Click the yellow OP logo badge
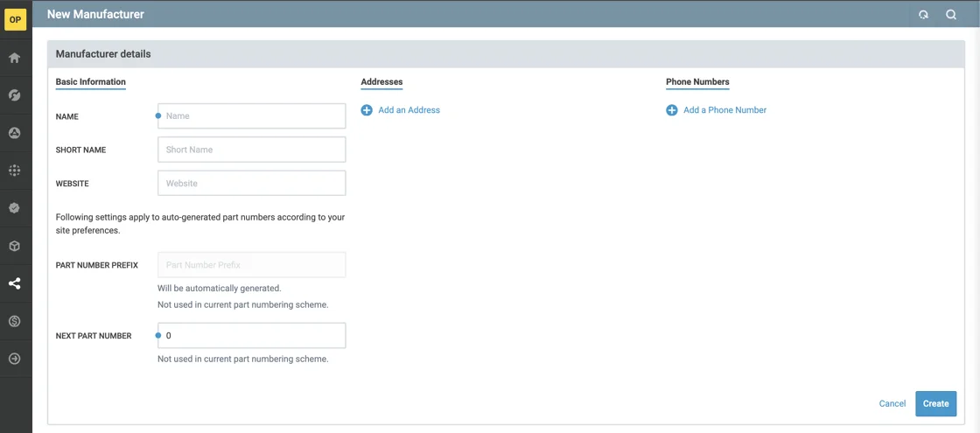980x433 pixels. pos(15,20)
